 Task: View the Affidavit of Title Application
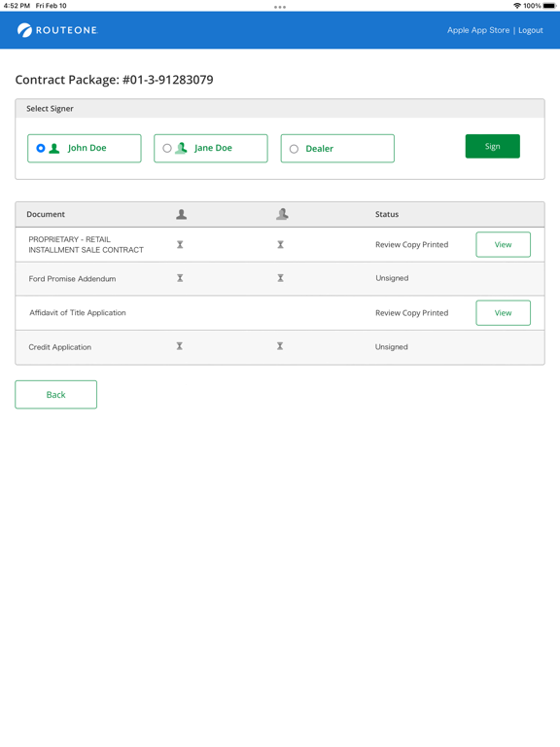tap(503, 313)
